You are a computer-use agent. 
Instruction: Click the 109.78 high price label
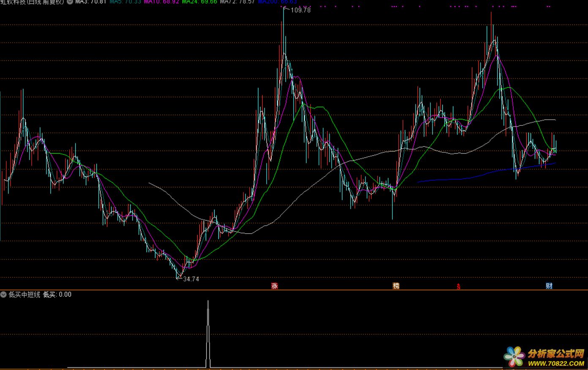pos(300,10)
